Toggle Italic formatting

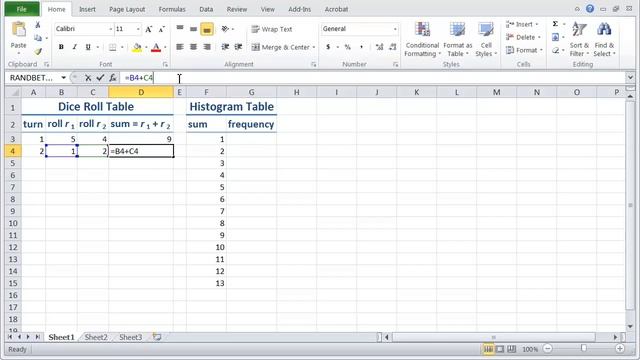(x=75, y=47)
